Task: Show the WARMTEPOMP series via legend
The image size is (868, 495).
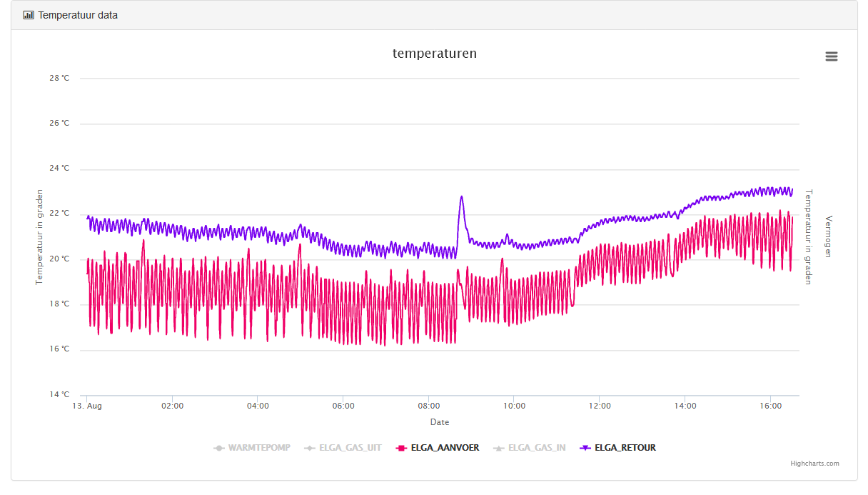Action: tap(258, 448)
